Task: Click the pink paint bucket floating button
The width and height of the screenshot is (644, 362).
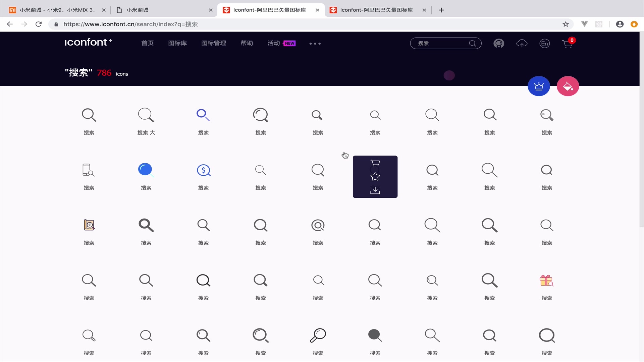Action: click(568, 86)
